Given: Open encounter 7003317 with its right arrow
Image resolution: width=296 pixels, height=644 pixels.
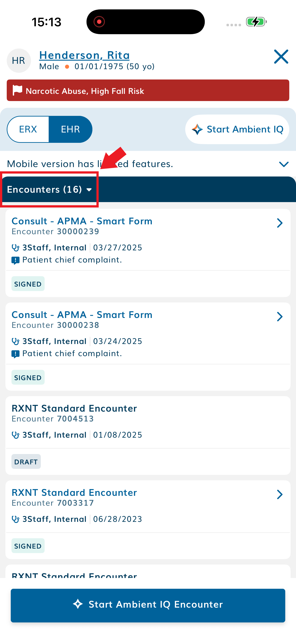Looking at the screenshot, I should [280, 494].
